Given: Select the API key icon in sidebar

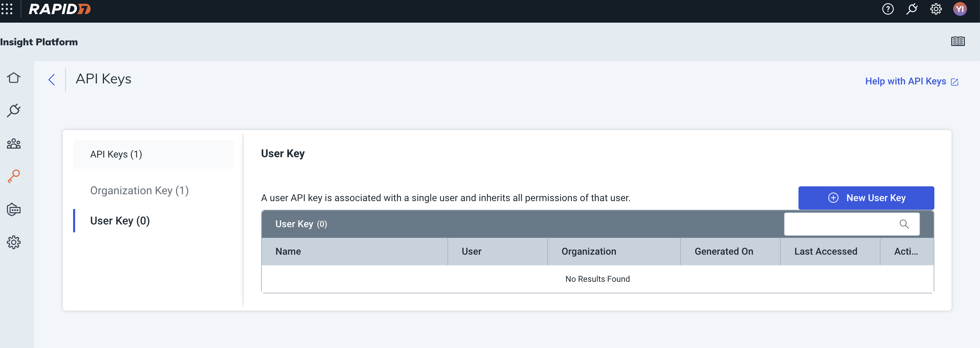Looking at the screenshot, I should coord(14,176).
